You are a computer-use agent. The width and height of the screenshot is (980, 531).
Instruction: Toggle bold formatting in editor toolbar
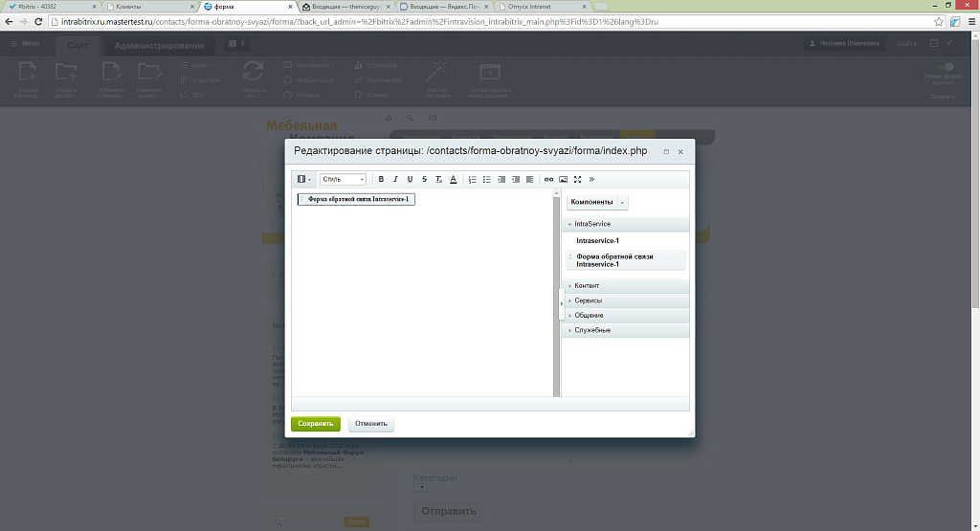tap(381, 179)
